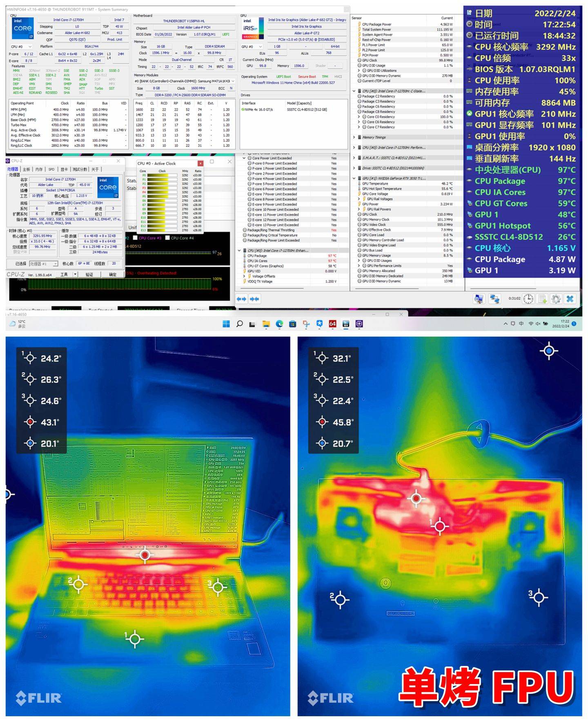The width and height of the screenshot is (588, 722).
Task: Switch to CPU-Z 显卡 tab
Action: coord(64,169)
